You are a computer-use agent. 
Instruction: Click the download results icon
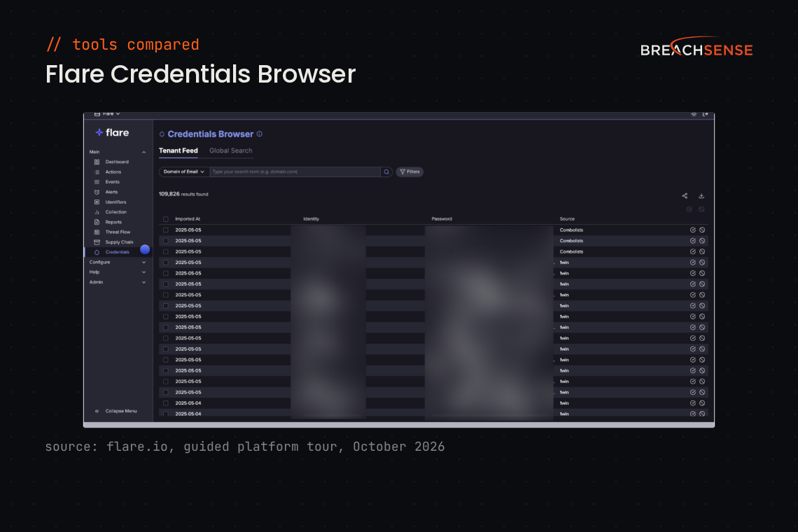tap(701, 196)
